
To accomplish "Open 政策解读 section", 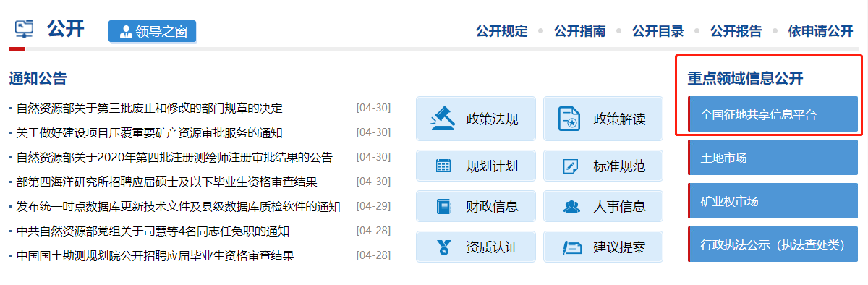I will (603, 119).
